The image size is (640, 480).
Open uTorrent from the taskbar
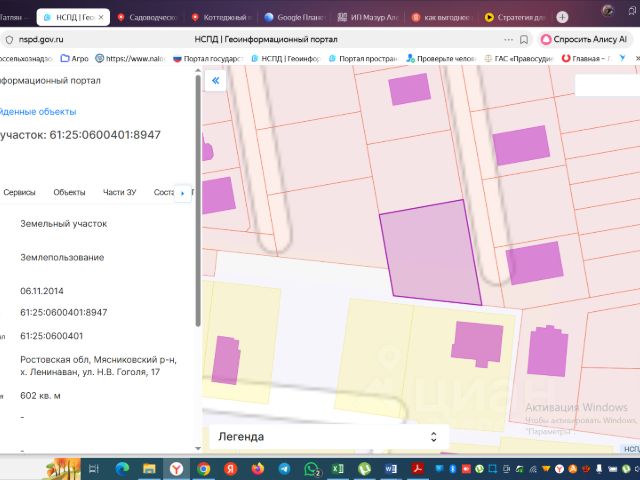[364, 469]
